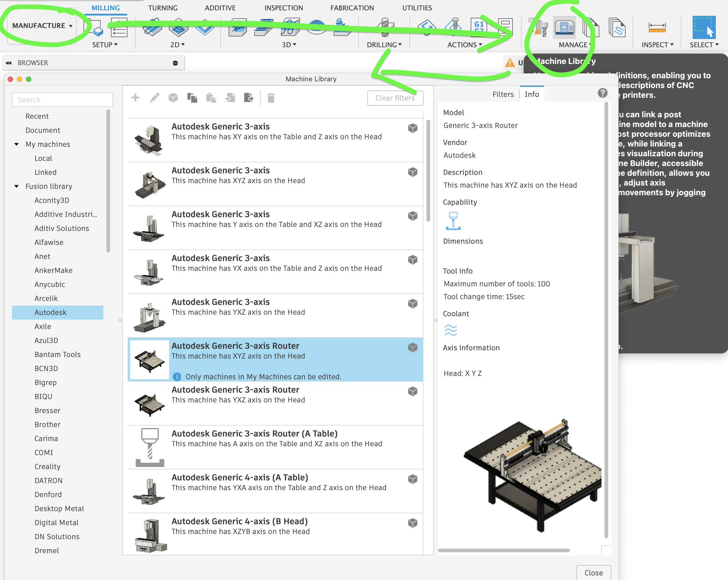Switch to the Filters tab
This screenshot has height=580, width=728.
tap(503, 94)
